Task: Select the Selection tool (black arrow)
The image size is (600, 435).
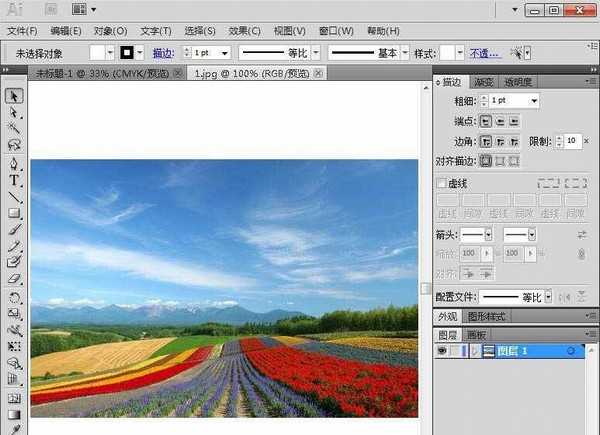Action: tap(14, 97)
